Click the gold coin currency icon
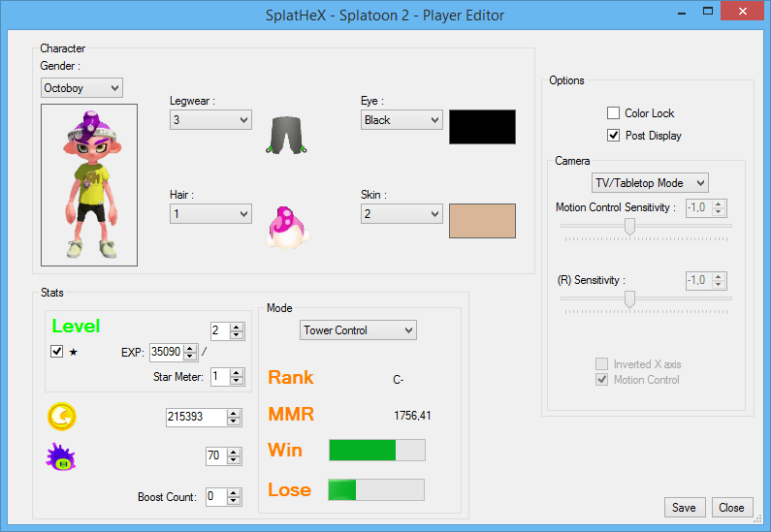This screenshot has width=771, height=532. click(62, 417)
